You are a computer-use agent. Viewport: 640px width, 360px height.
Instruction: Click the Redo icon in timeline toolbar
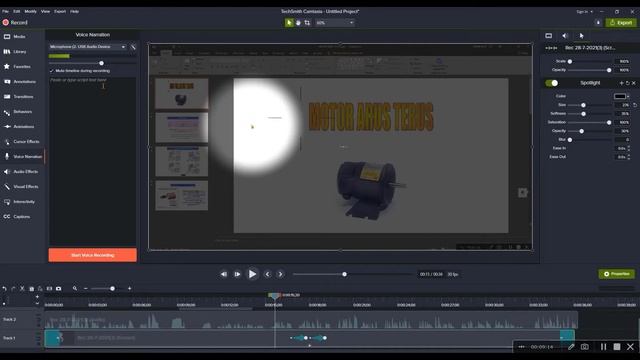[x=13, y=289]
